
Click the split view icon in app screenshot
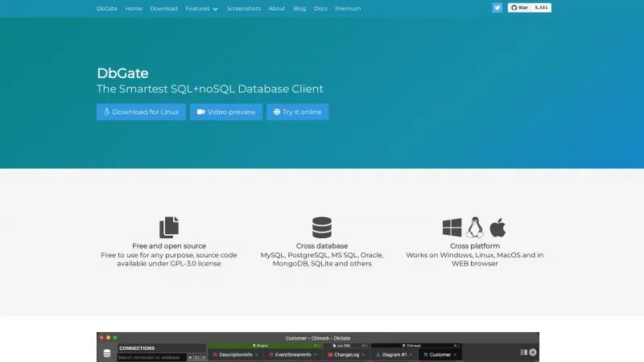(524, 352)
